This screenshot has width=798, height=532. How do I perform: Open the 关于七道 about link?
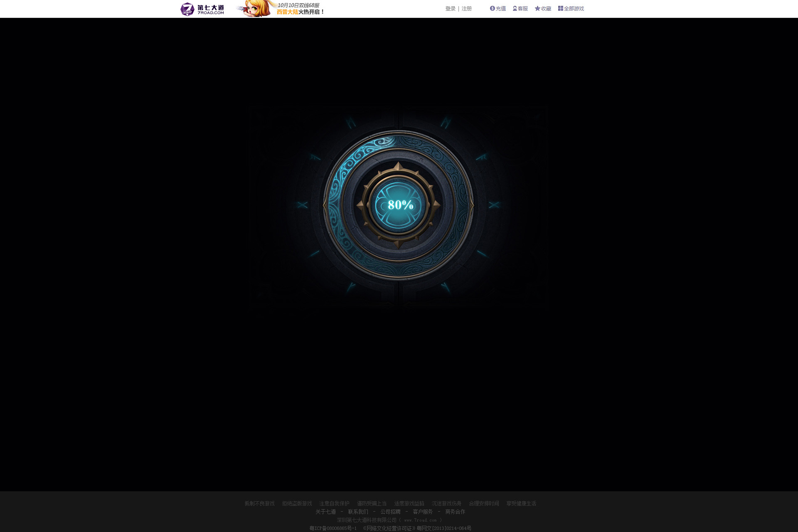pyautogui.click(x=326, y=512)
